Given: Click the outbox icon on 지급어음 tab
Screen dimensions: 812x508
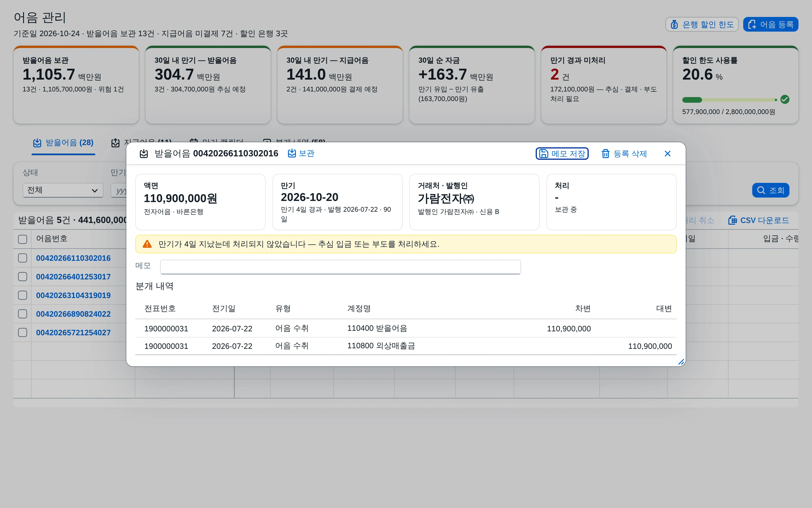Looking at the screenshot, I should coord(115,143).
